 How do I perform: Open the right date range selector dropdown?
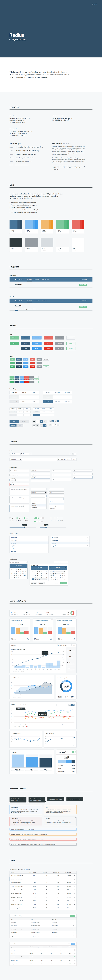[x=61, y=562]
